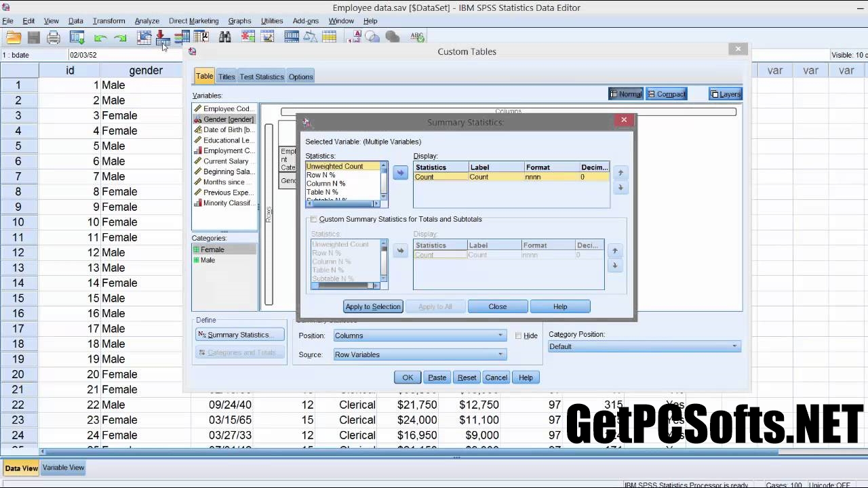Click Reset in Custom Tables dialog
This screenshot has width=868, height=488.
point(467,378)
